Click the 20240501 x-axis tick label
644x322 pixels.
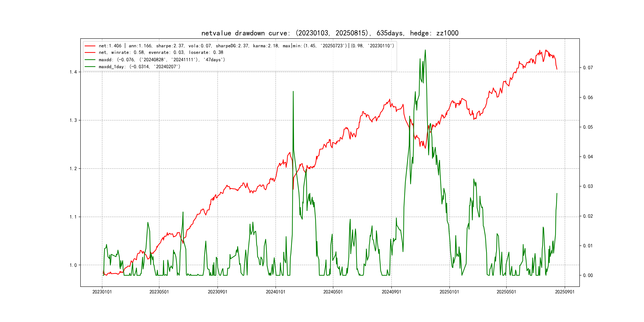(333, 292)
